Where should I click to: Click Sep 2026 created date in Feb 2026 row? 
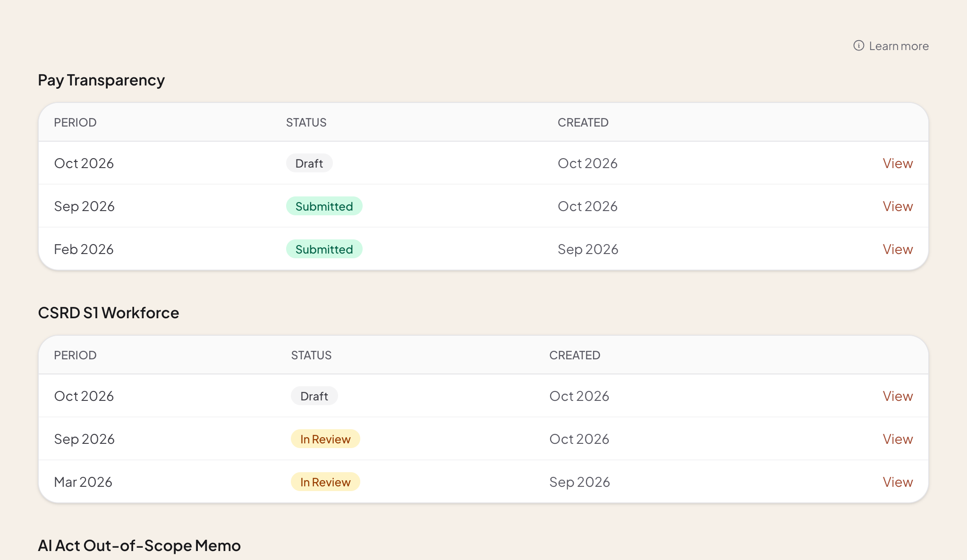pyautogui.click(x=588, y=249)
